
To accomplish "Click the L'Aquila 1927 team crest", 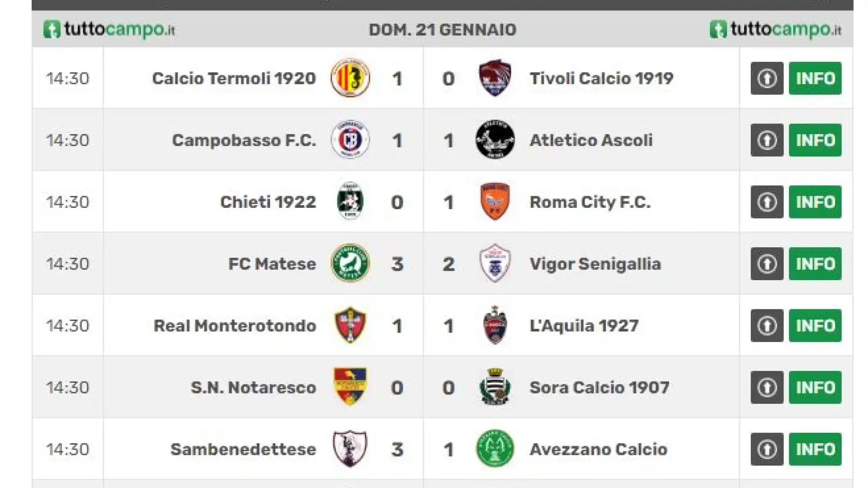I will (495, 325).
